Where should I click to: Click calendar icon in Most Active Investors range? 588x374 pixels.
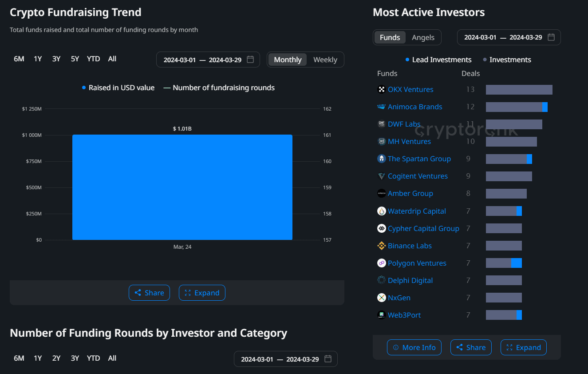click(x=551, y=37)
